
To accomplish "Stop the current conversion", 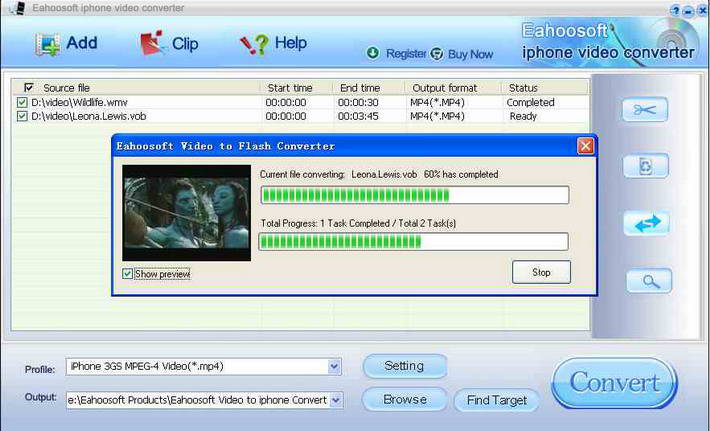I will [x=541, y=272].
